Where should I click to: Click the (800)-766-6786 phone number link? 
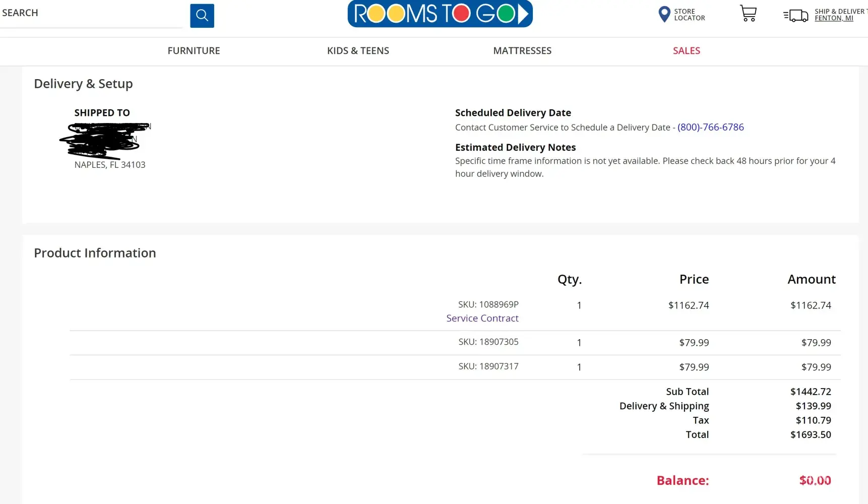point(710,128)
